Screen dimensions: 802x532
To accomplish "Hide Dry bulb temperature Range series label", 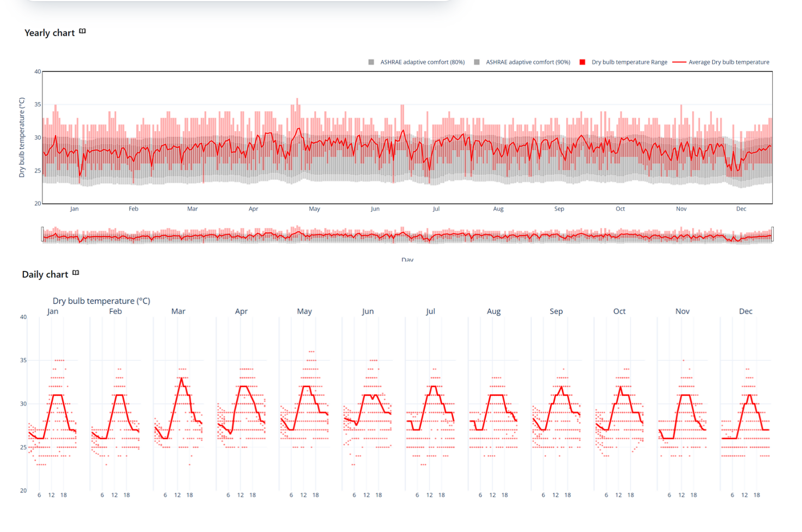I will tap(629, 62).
